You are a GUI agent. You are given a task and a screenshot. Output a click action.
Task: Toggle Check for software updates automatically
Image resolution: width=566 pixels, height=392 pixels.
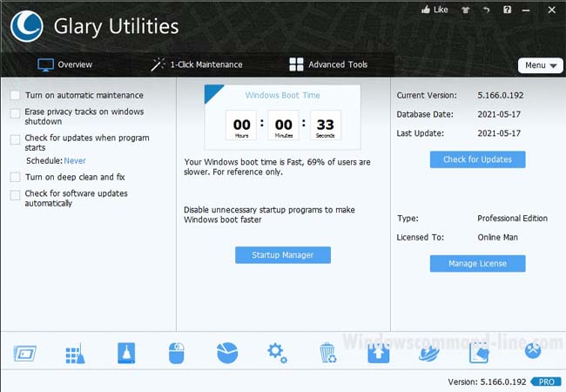(15, 195)
